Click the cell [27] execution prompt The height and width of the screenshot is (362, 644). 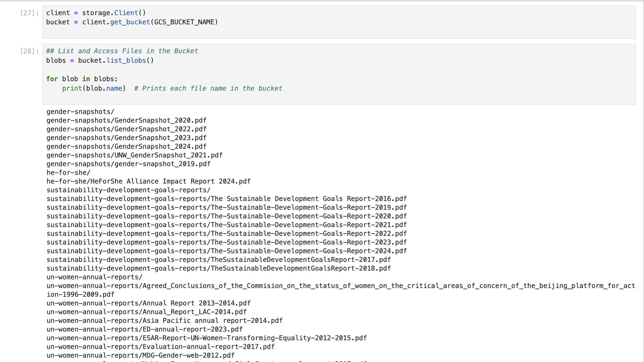point(29,13)
